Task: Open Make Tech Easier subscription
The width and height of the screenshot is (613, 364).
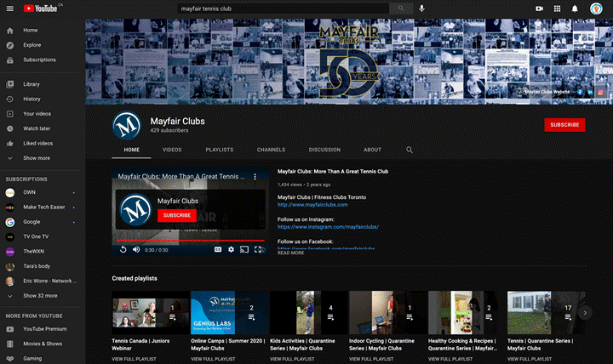Action: [x=41, y=208]
